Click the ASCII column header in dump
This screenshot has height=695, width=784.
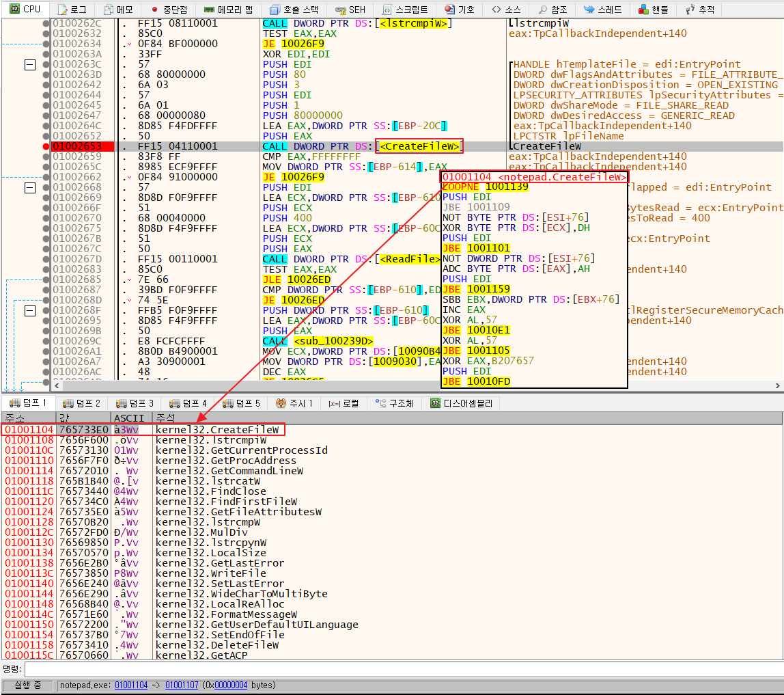coord(132,418)
